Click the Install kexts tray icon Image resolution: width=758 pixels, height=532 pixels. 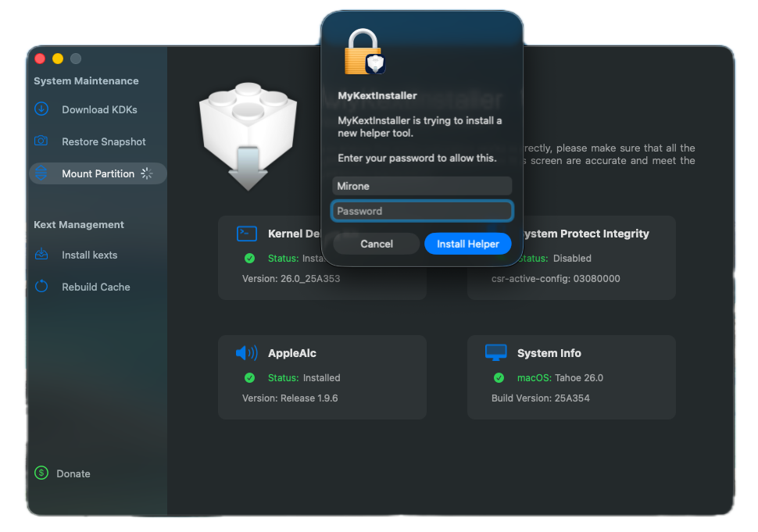[41, 254]
